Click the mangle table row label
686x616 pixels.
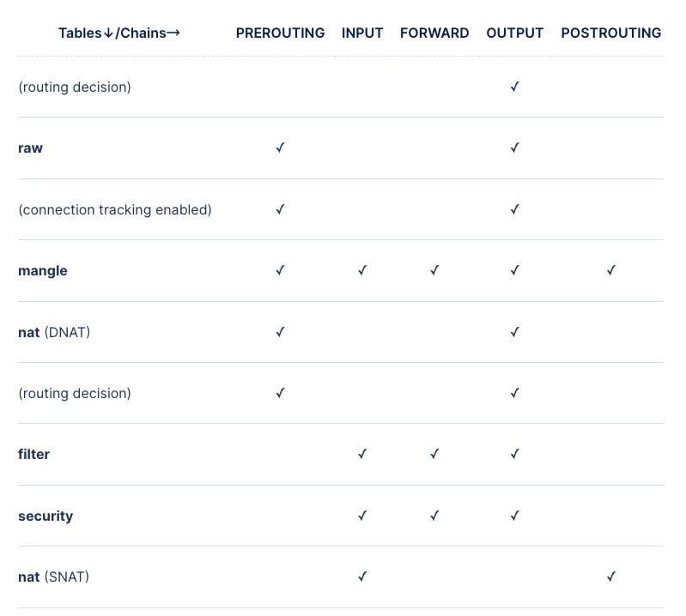43,271
